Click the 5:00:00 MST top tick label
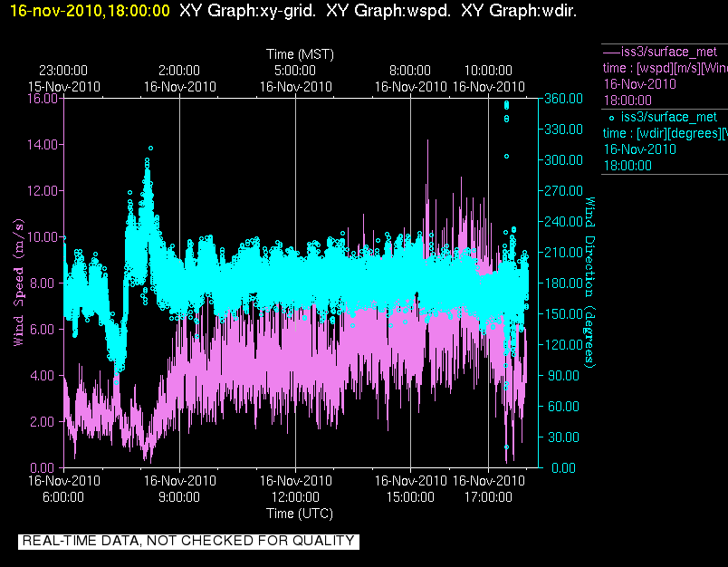 click(295, 71)
